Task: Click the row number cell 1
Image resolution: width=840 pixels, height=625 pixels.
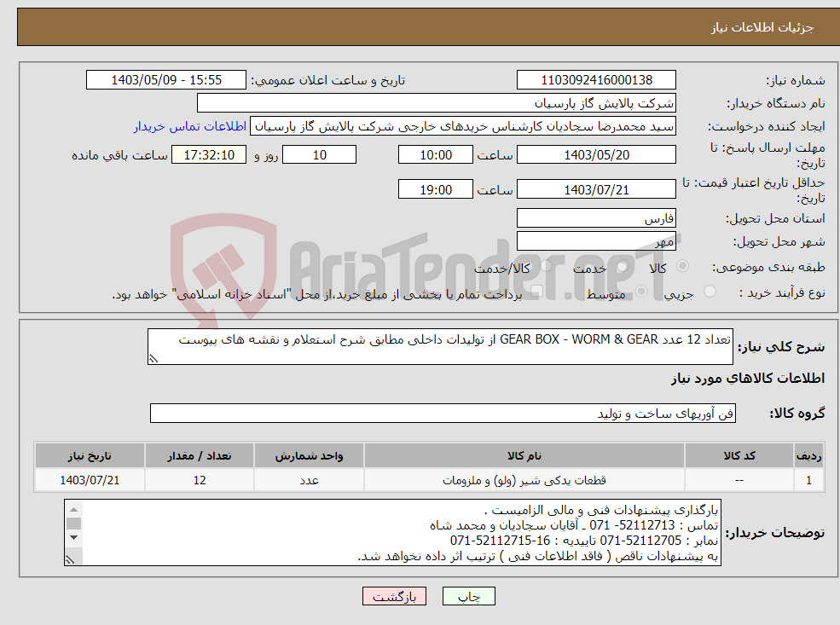Action: coord(808,480)
